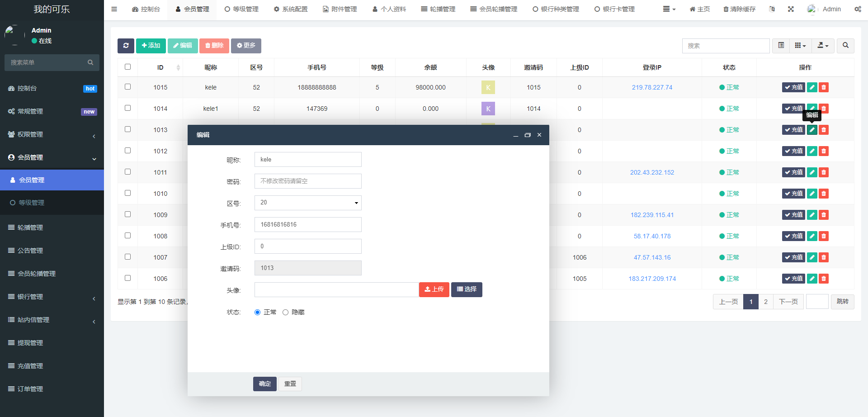Switch to the 系统配置 tab
This screenshot has width=868, height=417.
290,9
